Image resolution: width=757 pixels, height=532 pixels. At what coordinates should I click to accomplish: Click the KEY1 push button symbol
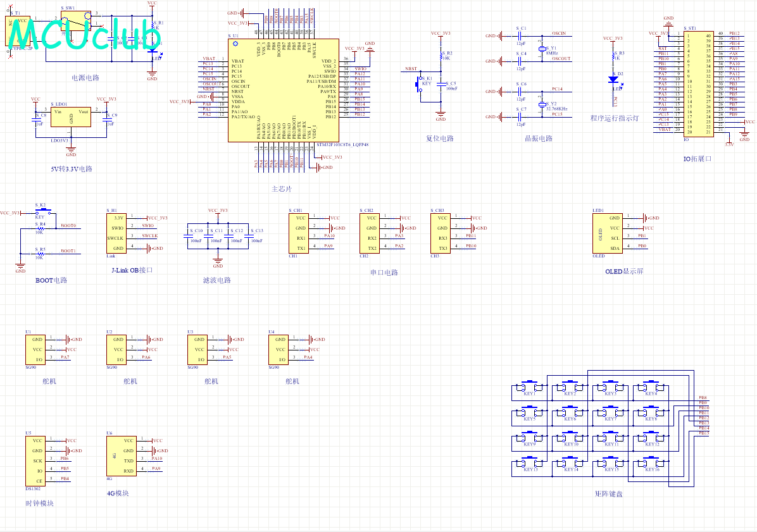coord(530,387)
